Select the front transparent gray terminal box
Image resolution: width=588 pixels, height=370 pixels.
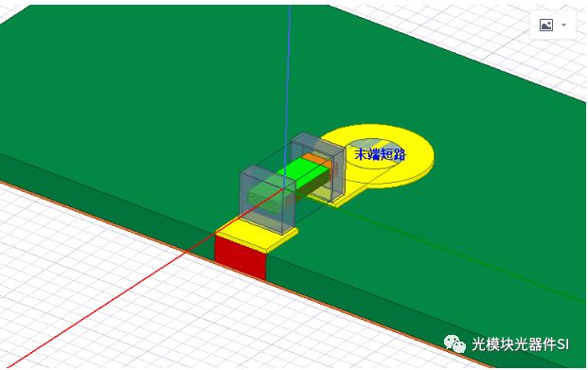coord(267,200)
